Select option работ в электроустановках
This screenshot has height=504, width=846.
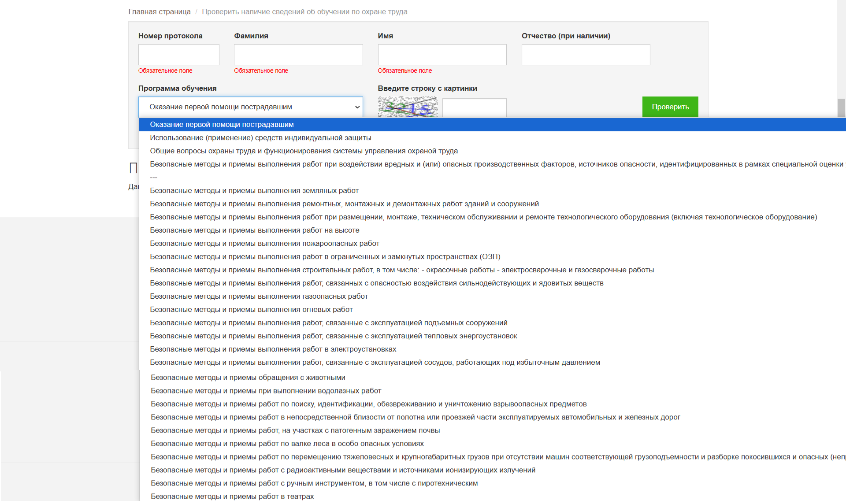(273, 349)
